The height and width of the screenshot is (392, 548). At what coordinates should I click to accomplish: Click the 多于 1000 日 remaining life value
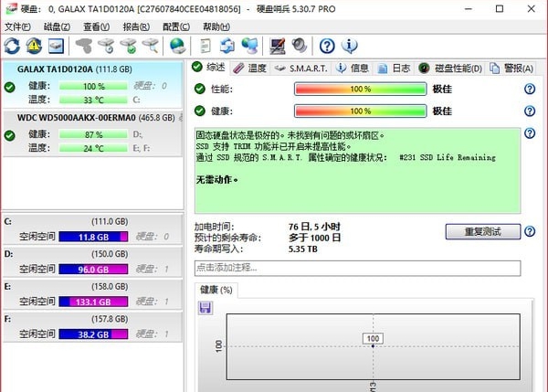click(314, 238)
